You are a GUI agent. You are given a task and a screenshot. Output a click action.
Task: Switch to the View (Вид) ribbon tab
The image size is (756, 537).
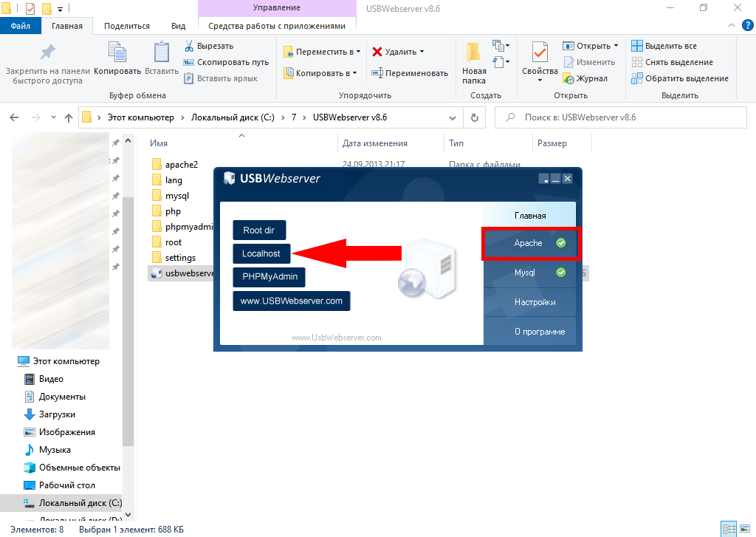[x=178, y=26]
